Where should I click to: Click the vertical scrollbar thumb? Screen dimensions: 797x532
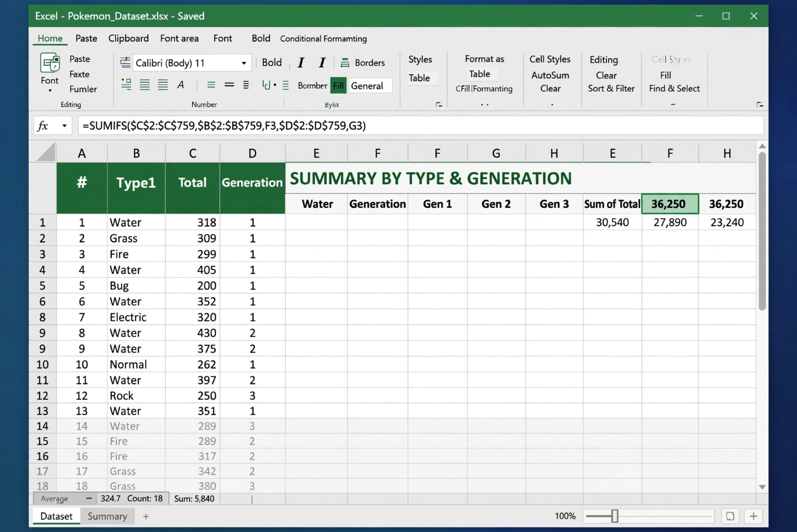click(762, 231)
